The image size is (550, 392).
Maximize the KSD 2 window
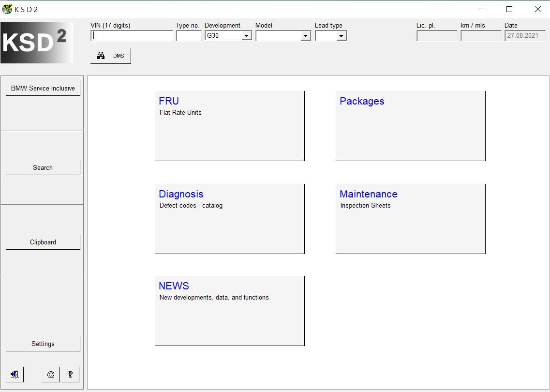point(509,9)
